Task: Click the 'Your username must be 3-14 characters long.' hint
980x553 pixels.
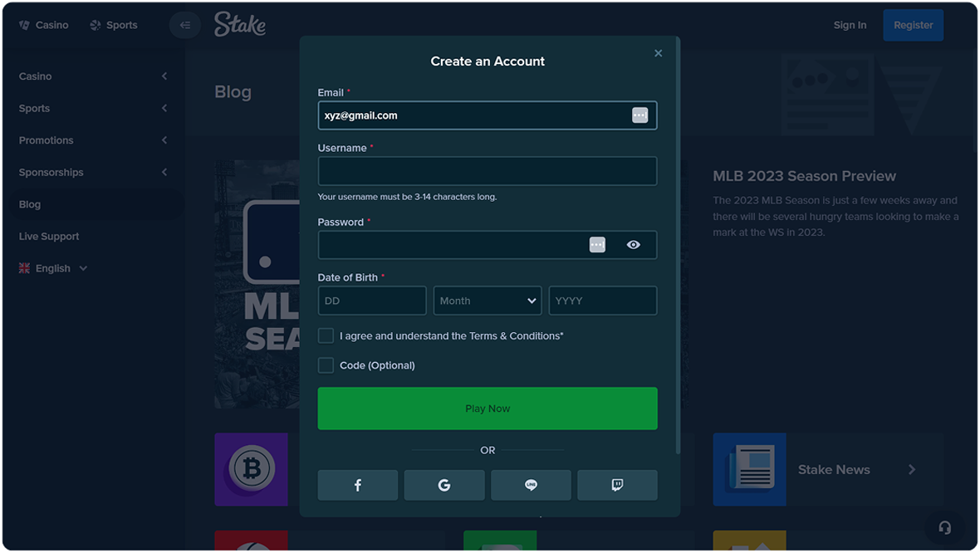Action: (408, 197)
